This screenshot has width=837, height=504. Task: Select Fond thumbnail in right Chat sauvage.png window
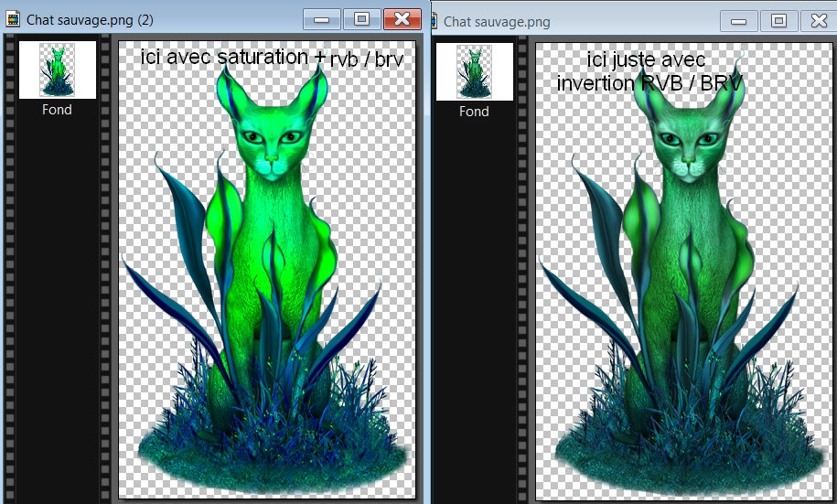pos(475,71)
